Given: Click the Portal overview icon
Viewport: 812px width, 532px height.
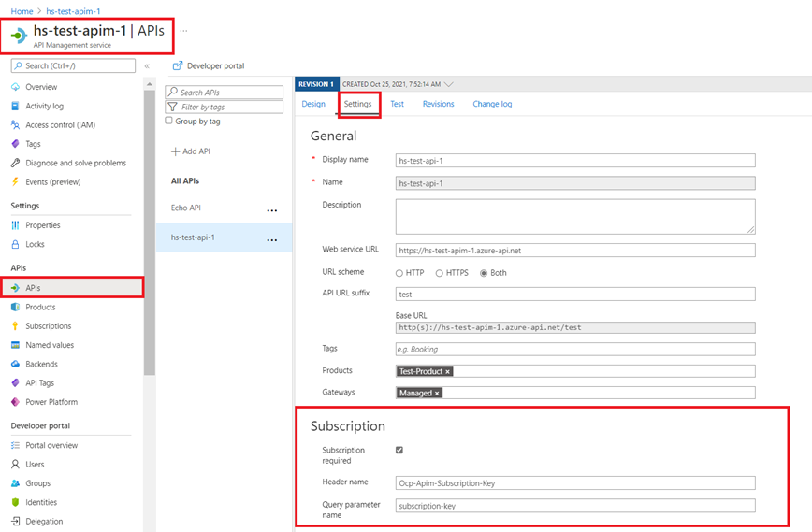Looking at the screenshot, I should [x=16, y=446].
